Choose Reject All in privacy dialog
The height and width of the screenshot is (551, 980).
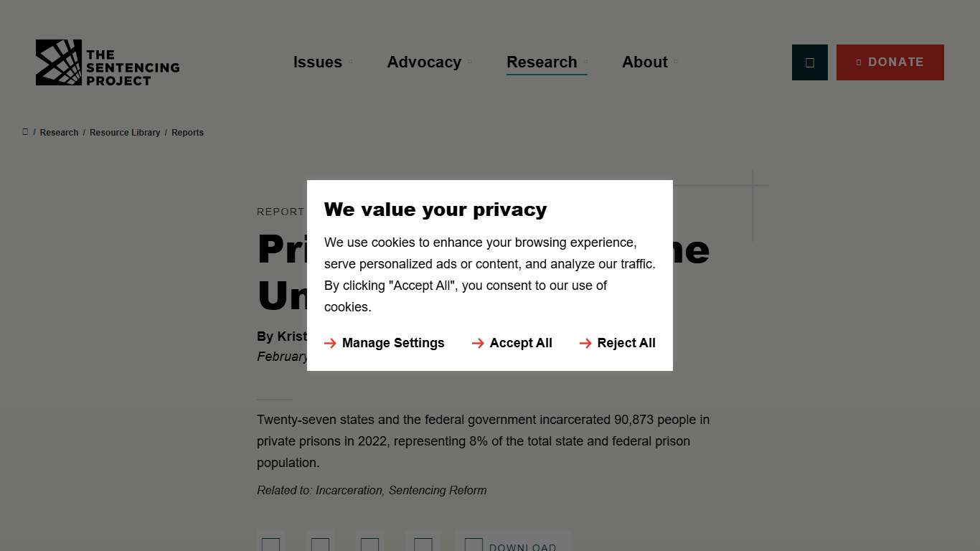618,343
